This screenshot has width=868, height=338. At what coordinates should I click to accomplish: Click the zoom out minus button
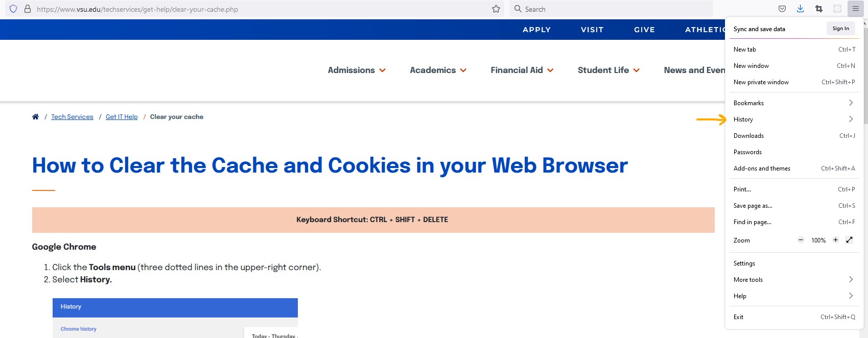(x=801, y=240)
